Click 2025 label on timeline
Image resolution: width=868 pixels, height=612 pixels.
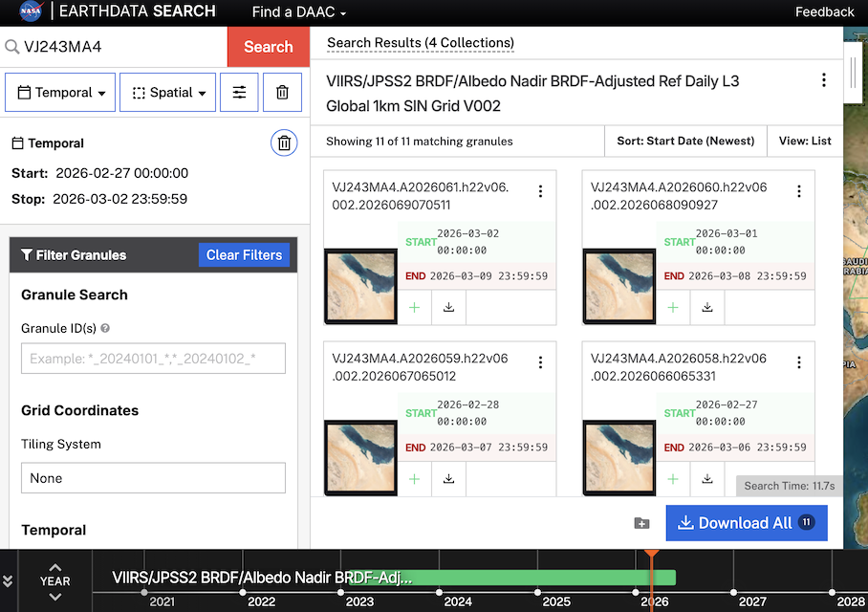555,601
